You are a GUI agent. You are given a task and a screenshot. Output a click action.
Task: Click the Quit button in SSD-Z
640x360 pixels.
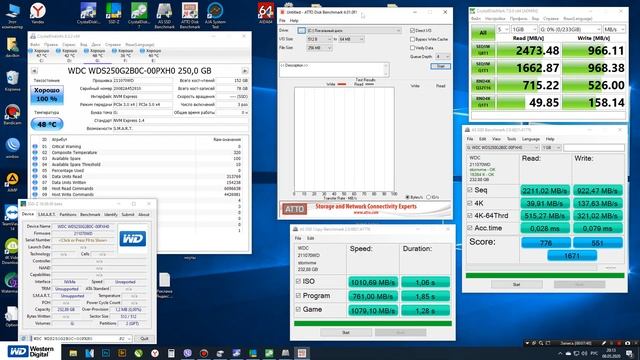click(x=144, y=338)
